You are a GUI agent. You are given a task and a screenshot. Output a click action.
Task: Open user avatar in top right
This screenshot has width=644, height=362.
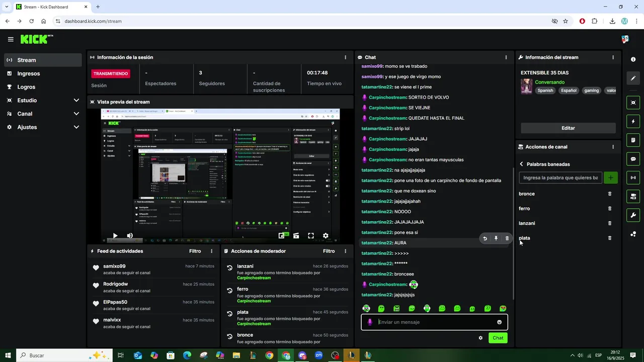point(625,39)
